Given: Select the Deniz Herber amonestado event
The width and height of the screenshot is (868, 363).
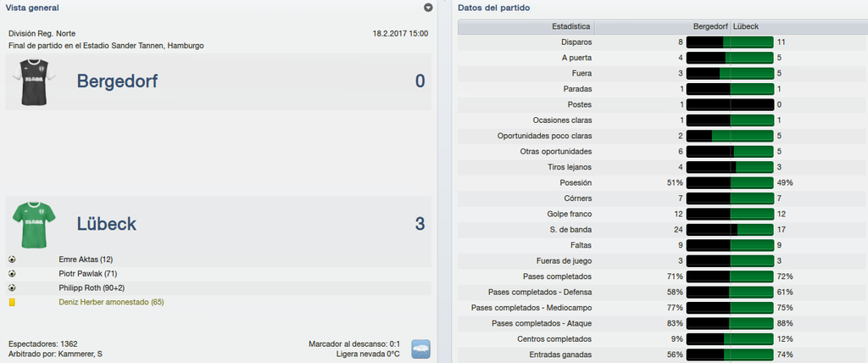Looking at the screenshot, I should point(111,303).
